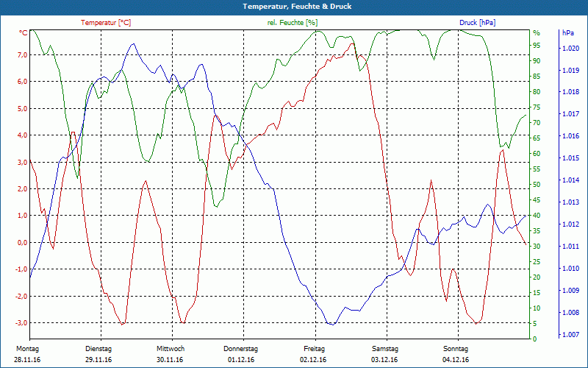
Task: Click the '10' humidity axis value
Action: pos(537,308)
